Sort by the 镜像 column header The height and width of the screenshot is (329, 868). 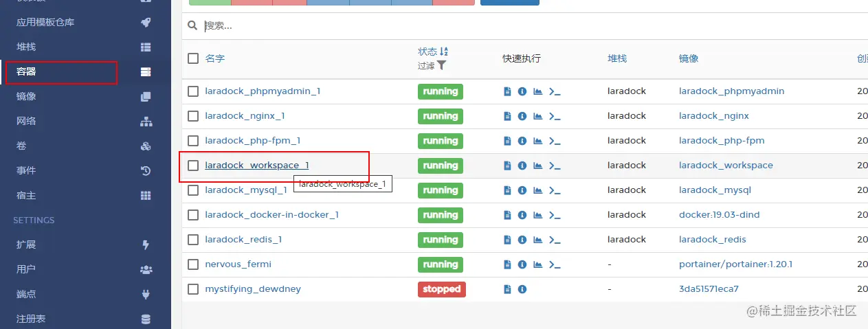[689, 58]
